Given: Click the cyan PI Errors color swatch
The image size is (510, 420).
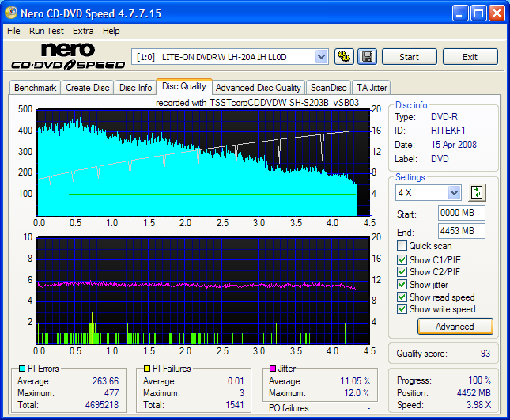Looking at the screenshot, I should [21, 369].
